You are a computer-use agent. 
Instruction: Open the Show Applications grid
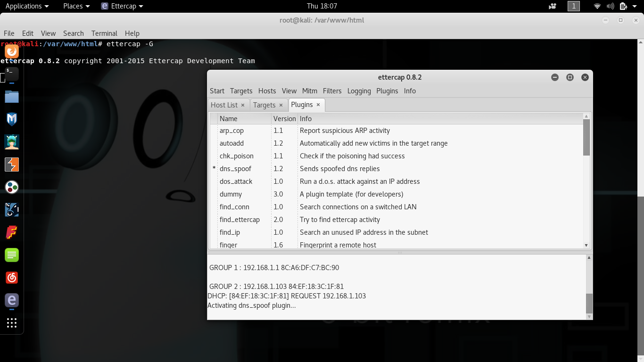pyautogui.click(x=12, y=323)
